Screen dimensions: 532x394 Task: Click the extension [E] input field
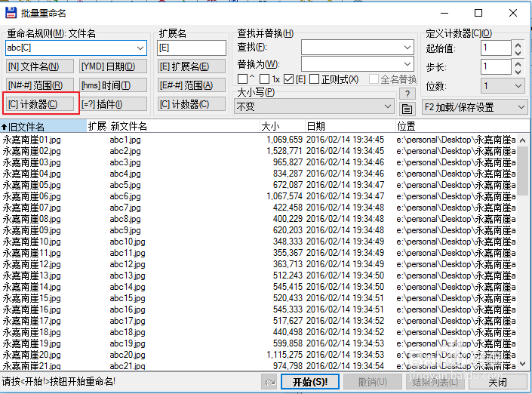coord(192,48)
